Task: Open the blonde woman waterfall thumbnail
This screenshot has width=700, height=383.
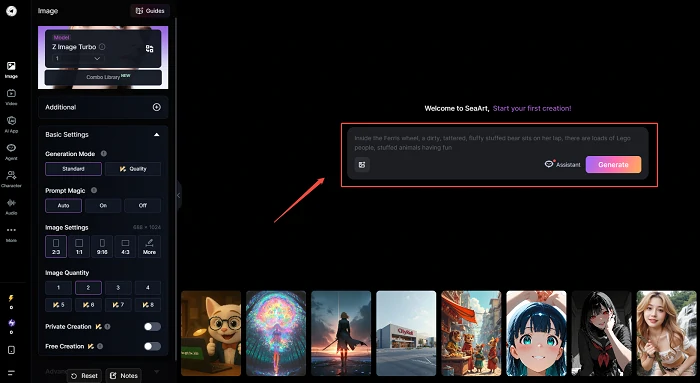Action: pos(667,333)
